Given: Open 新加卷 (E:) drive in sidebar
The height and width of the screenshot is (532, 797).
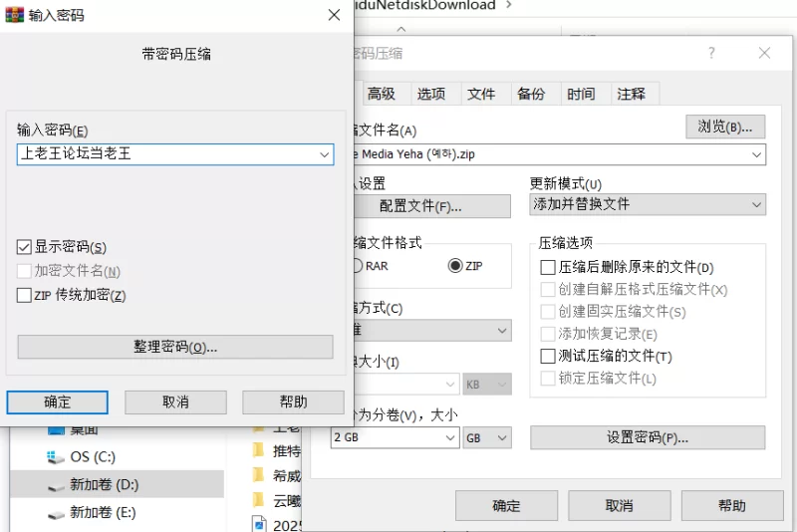Looking at the screenshot, I should pyautogui.click(x=103, y=513).
